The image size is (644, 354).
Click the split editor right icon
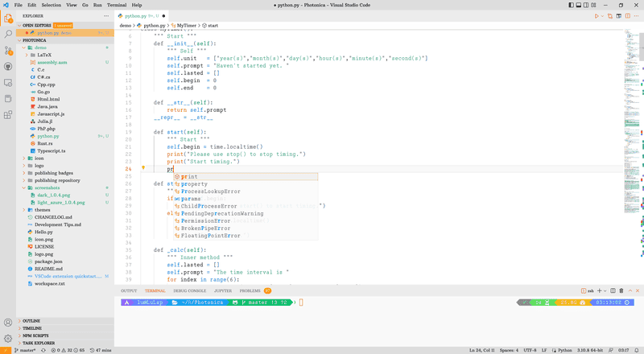628,16
